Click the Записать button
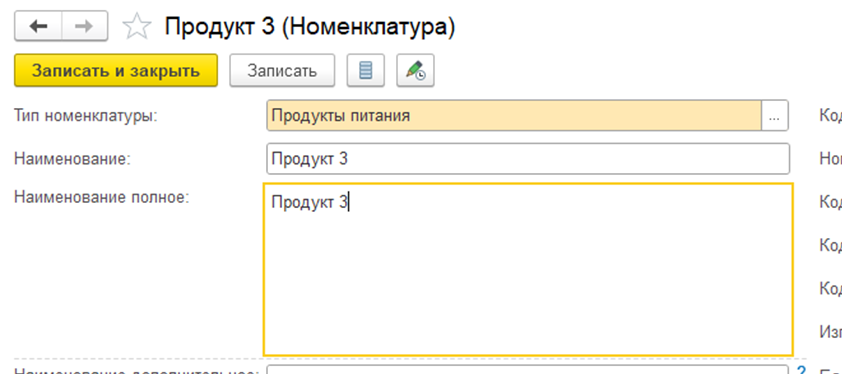Screen dimensions: 842x374 pyautogui.click(x=282, y=70)
